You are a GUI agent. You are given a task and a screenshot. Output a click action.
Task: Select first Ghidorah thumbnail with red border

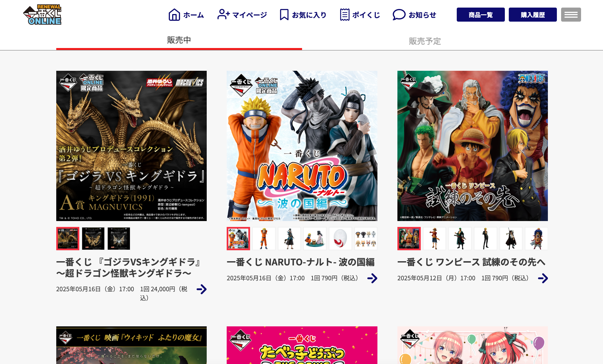point(68,238)
